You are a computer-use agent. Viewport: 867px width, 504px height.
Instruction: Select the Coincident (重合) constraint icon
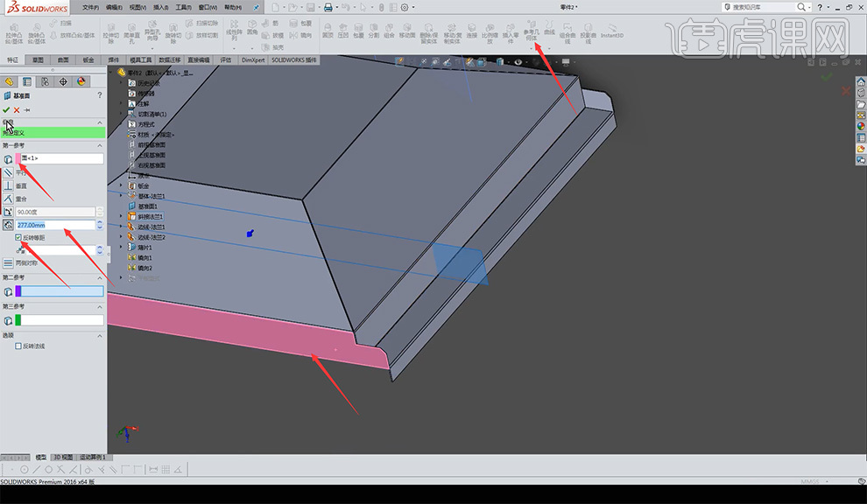coord(8,199)
